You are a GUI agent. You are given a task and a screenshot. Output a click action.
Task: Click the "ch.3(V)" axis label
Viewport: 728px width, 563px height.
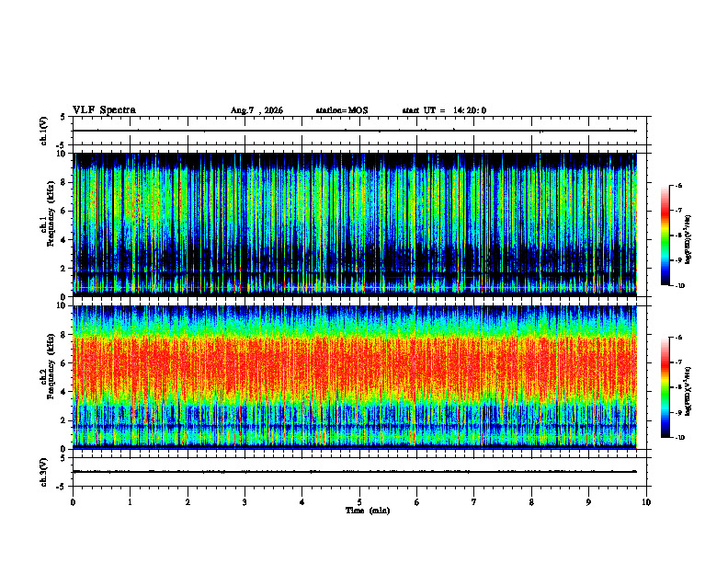(43, 472)
